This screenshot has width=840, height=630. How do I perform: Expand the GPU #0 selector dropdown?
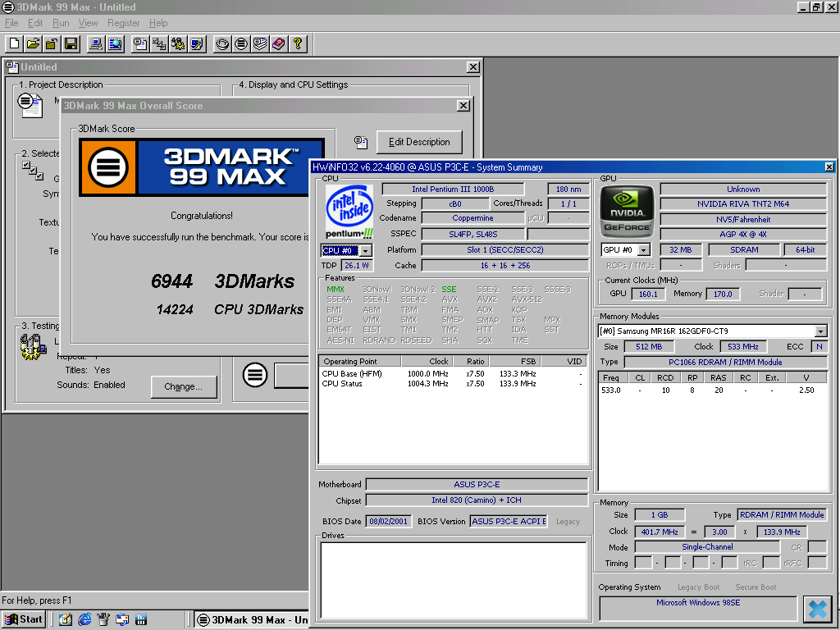pos(645,249)
